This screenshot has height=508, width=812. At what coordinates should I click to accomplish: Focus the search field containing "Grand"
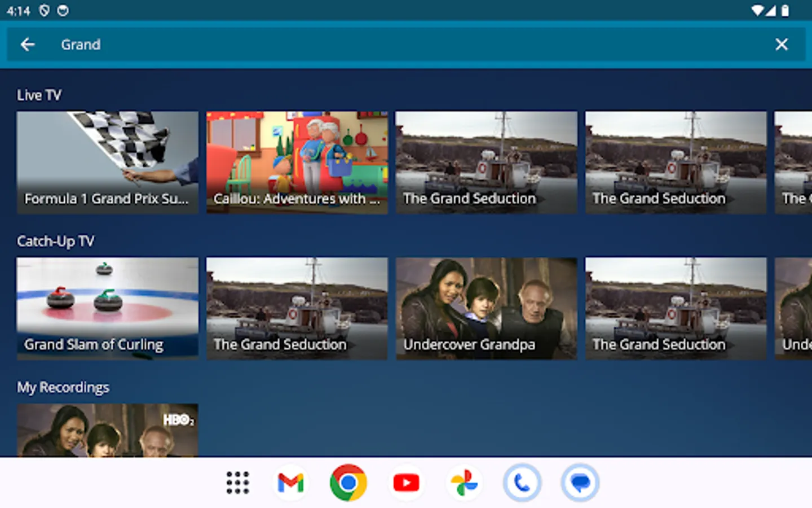click(x=406, y=45)
